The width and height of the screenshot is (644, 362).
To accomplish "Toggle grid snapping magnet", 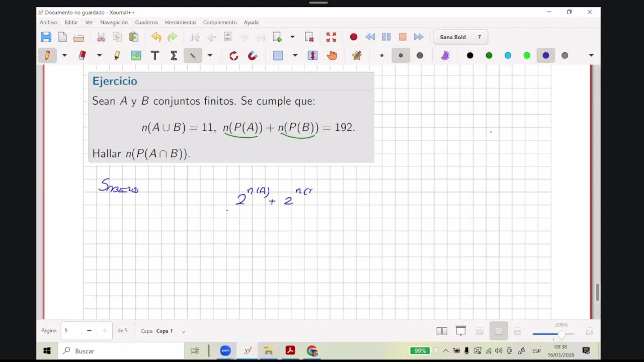I will 253,55.
